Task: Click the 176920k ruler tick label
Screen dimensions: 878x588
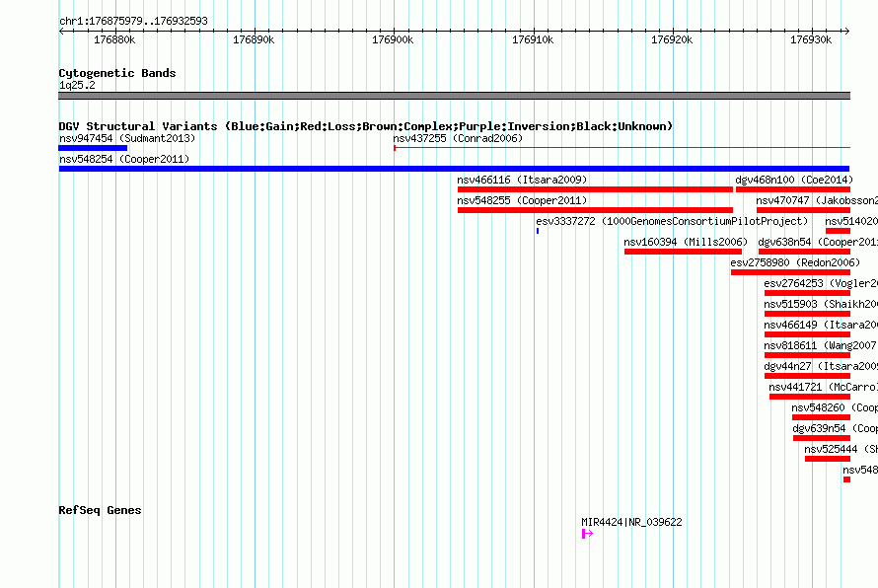Action: [672, 39]
